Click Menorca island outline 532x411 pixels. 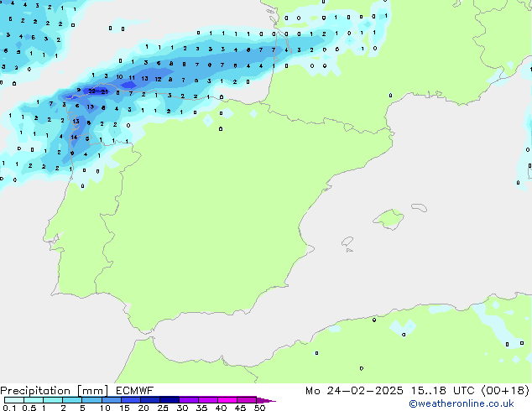coord(420,207)
